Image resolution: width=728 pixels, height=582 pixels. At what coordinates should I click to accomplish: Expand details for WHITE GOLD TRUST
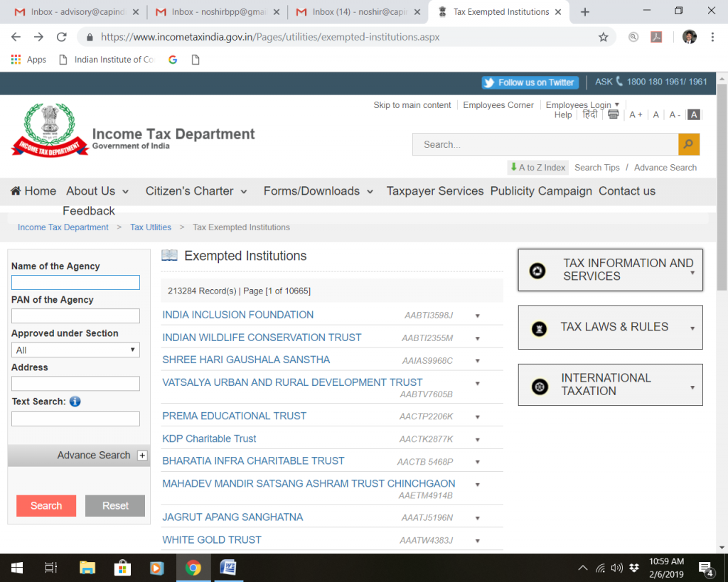477,540
